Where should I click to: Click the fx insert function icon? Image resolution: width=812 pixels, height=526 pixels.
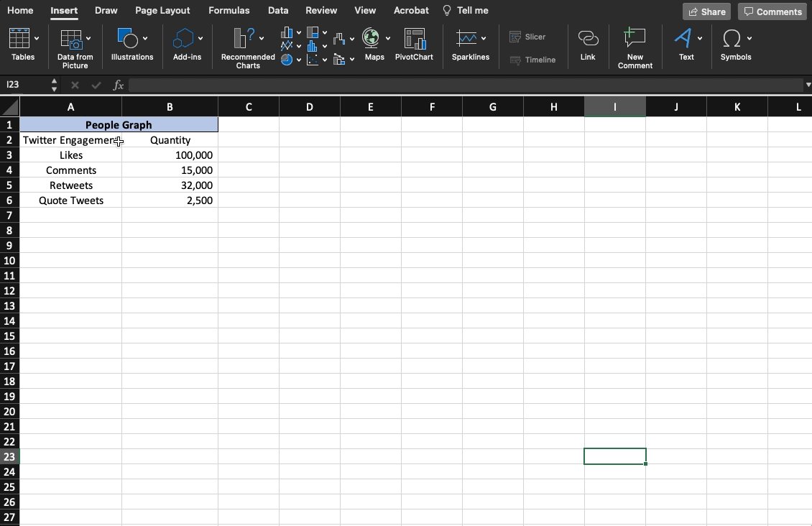(118, 85)
